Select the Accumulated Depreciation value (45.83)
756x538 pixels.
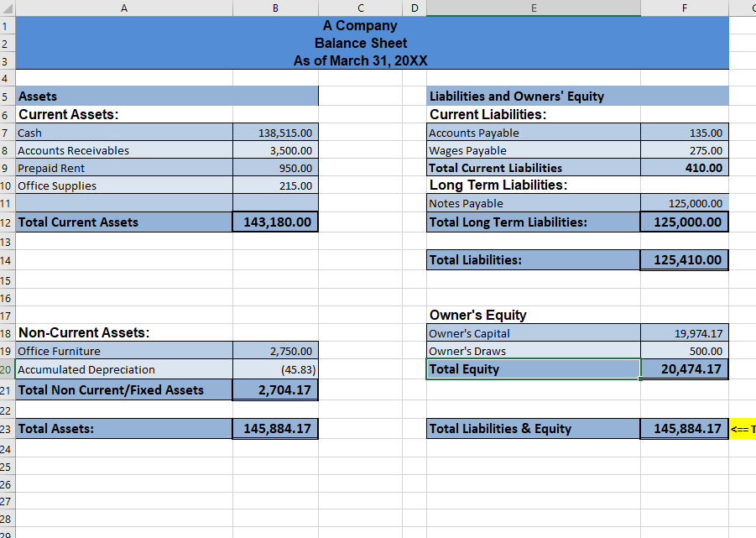275,368
